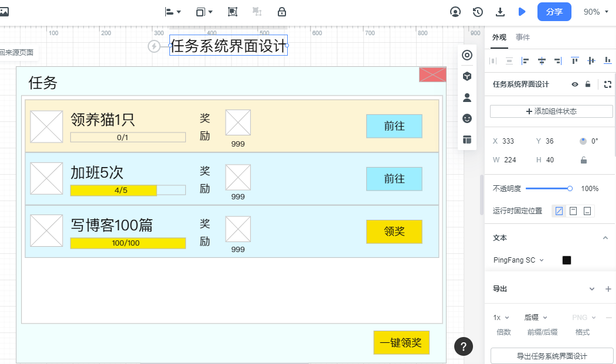Click the target circle icon in side strip

click(x=467, y=55)
